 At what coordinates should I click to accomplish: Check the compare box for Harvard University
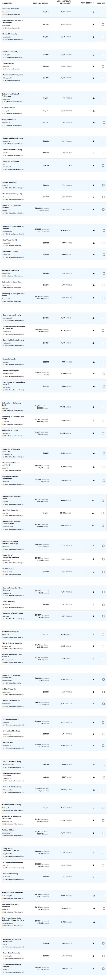click(103, 37)
